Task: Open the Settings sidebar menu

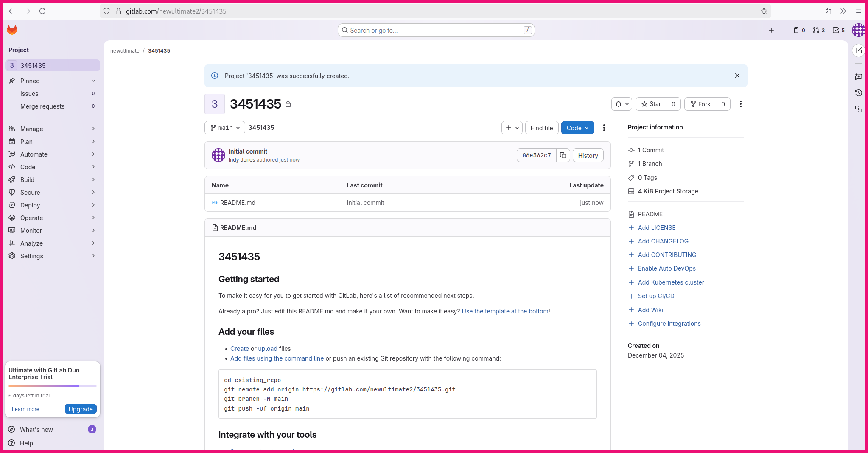Action: [x=53, y=256]
